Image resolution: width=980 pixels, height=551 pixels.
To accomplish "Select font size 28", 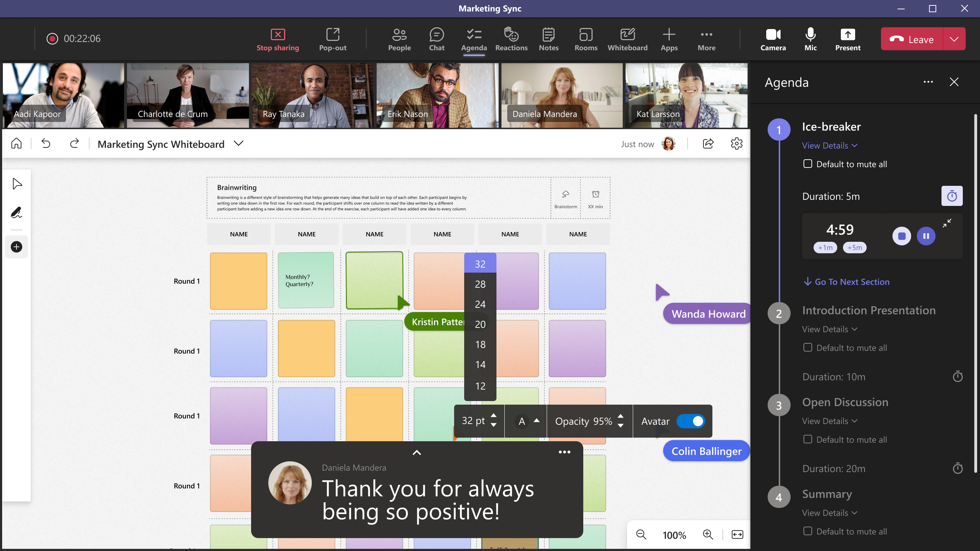I will pyautogui.click(x=480, y=284).
